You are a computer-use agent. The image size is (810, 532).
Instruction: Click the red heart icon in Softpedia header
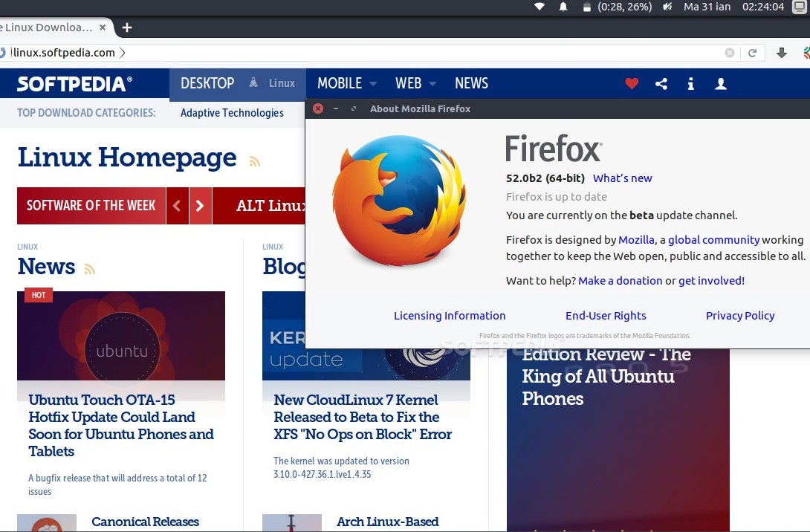click(x=632, y=83)
